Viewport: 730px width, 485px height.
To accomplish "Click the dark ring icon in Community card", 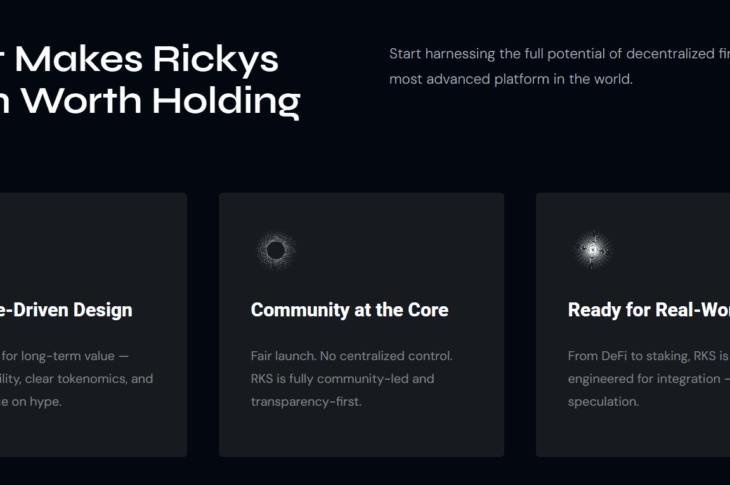I will coord(276,250).
